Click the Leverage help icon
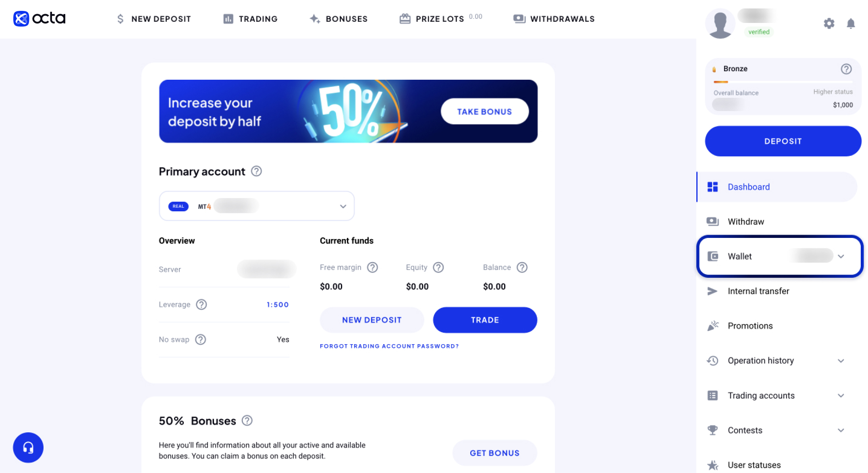Screen dimensions: 868x473 pos(201,304)
